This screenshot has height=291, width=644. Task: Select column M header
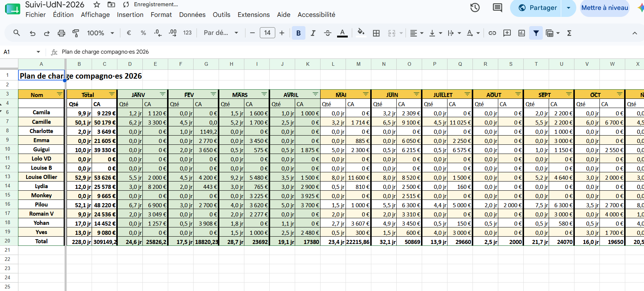[x=358, y=64]
